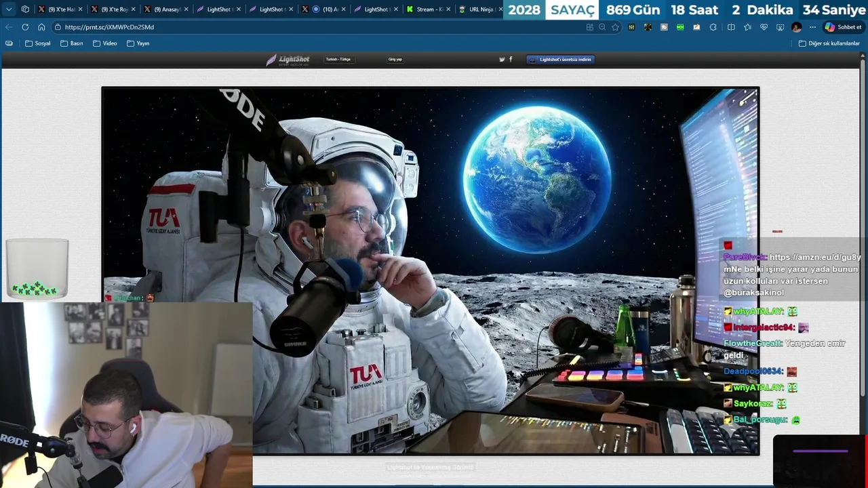Open the dark yellow-cross extension icon
868x488 pixels.
click(x=648, y=27)
